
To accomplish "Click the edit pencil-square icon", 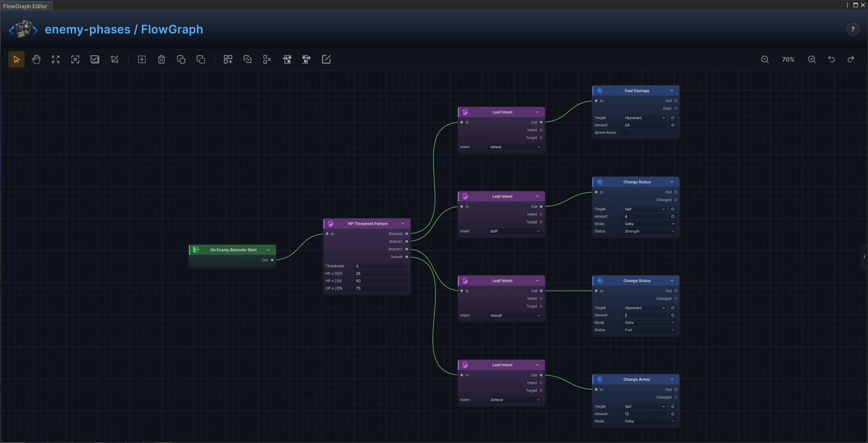I will coord(326,59).
